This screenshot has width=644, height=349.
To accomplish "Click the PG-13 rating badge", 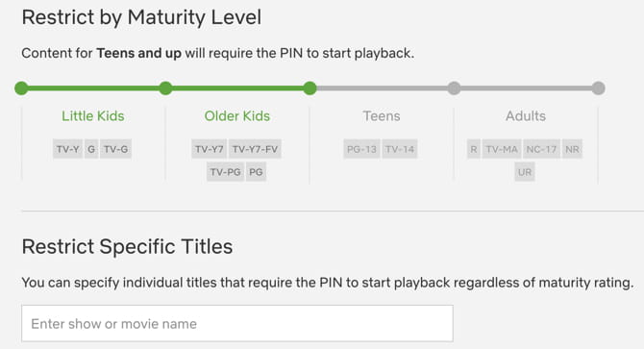I will 361,149.
